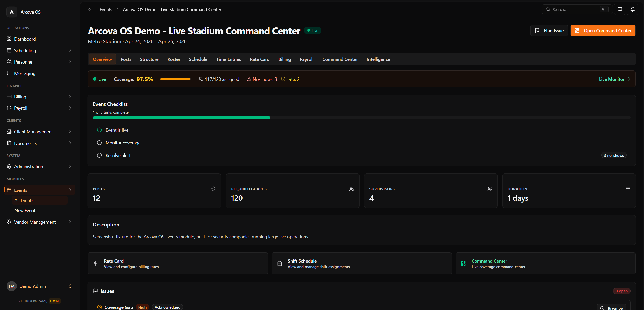Open the Time Entries tab
The height and width of the screenshot is (310, 644).
229,59
